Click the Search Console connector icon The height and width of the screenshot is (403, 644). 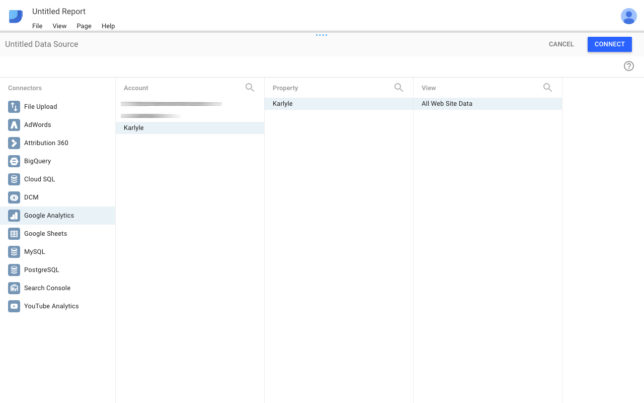click(14, 288)
